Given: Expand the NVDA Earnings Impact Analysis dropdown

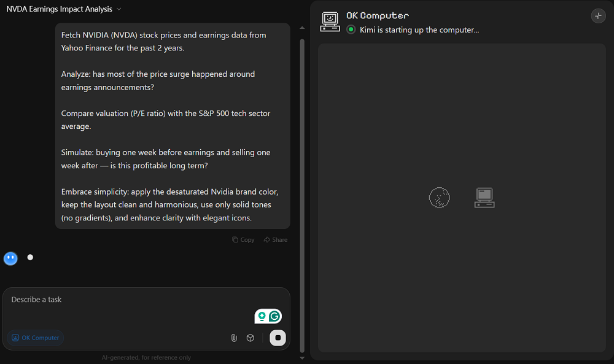Looking at the screenshot, I should tap(119, 9).
